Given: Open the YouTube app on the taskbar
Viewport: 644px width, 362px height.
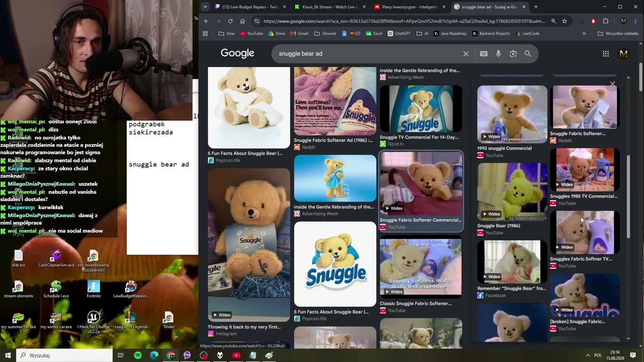Looking at the screenshot, I should point(236,355).
